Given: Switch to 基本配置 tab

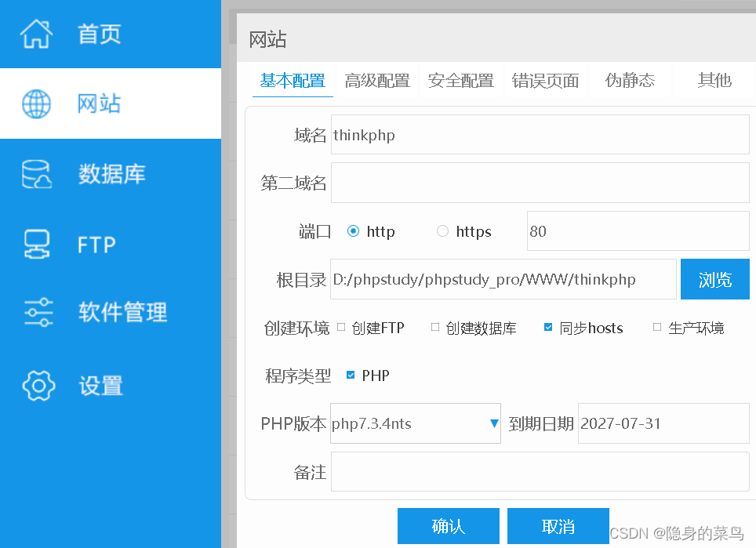Looking at the screenshot, I should (293, 81).
